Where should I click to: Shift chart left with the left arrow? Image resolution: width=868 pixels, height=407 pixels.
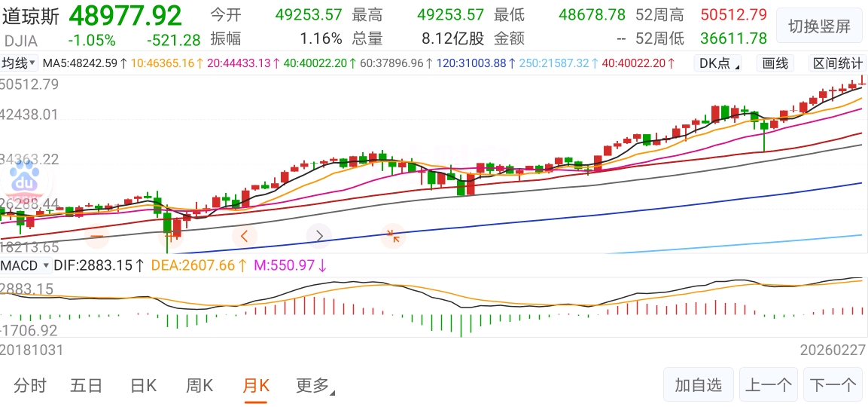click(x=244, y=236)
